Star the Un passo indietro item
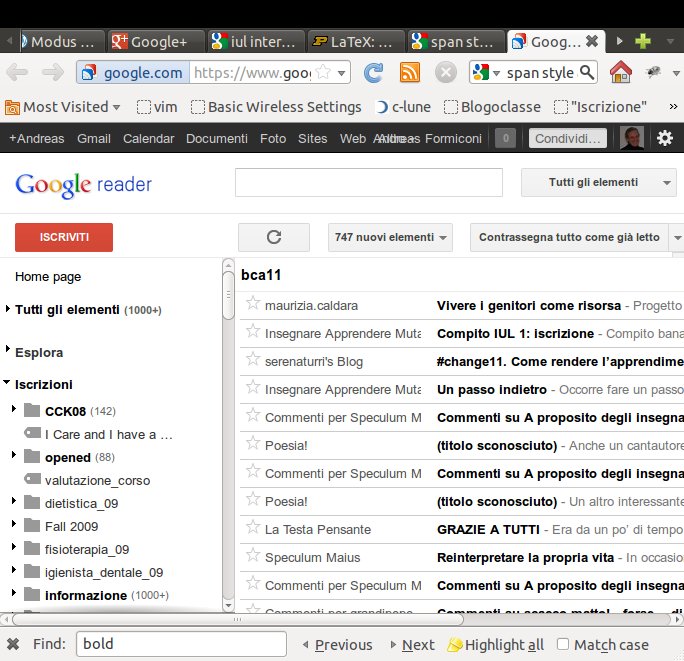Image resolution: width=684 pixels, height=661 pixels. 253,387
